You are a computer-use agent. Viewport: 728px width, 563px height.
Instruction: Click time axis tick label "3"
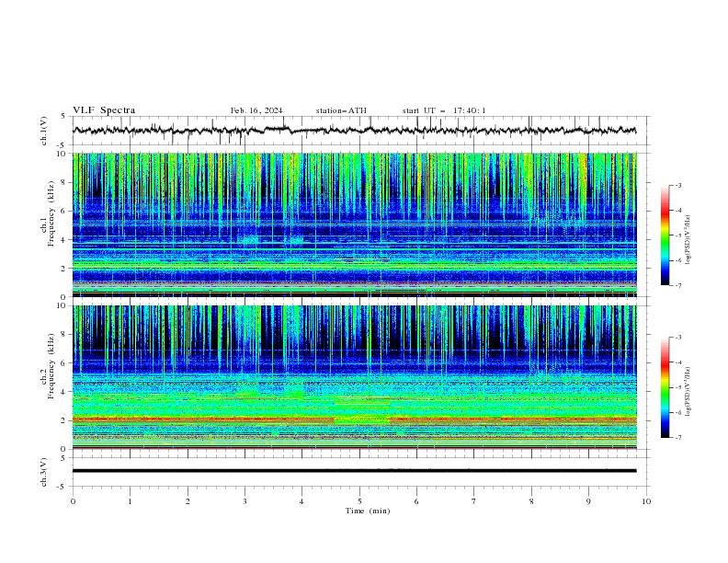(x=245, y=501)
